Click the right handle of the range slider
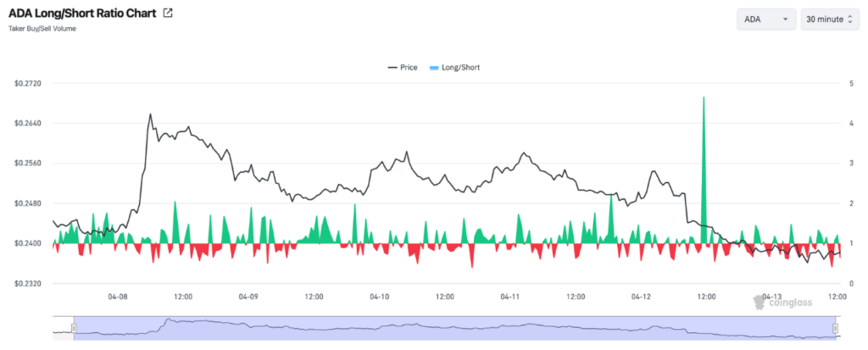Viewport: 868px width, 350px height. pos(836,328)
